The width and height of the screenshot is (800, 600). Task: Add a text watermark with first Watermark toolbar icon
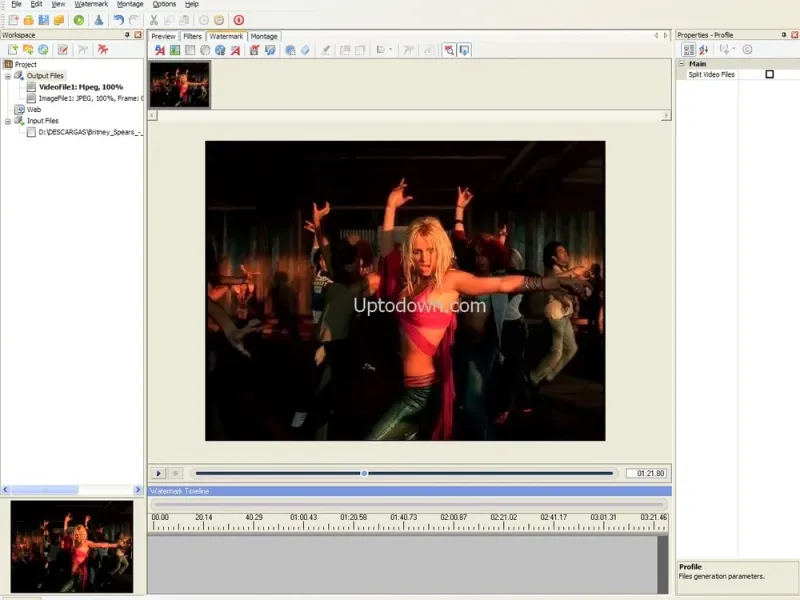point(159,50)
